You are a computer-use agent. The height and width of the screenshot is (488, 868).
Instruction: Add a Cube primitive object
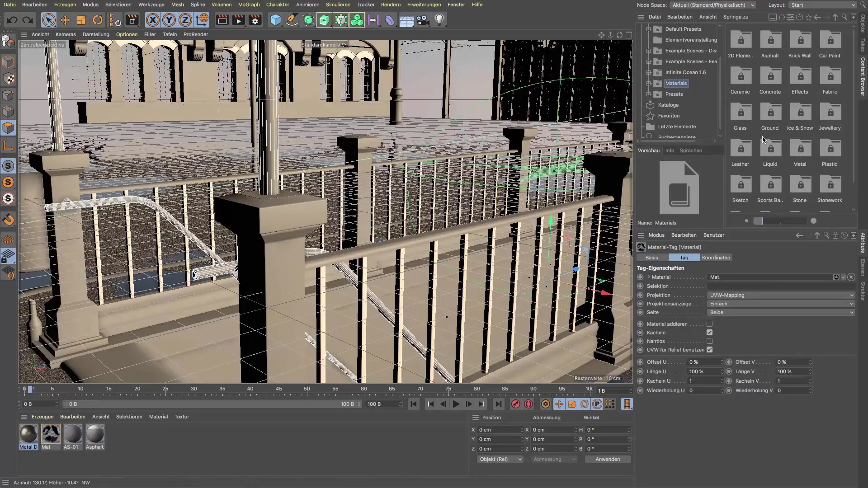(x=275, y=20)
